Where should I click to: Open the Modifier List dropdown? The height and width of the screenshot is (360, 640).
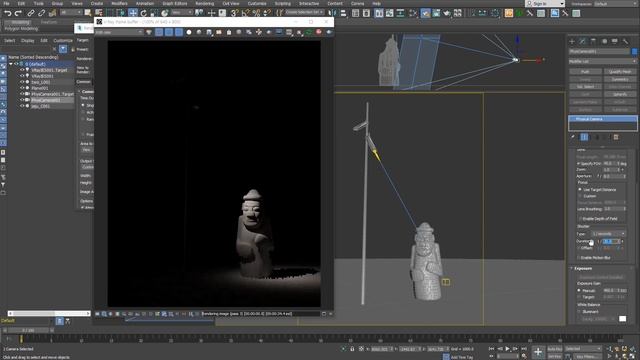[602, 61]
